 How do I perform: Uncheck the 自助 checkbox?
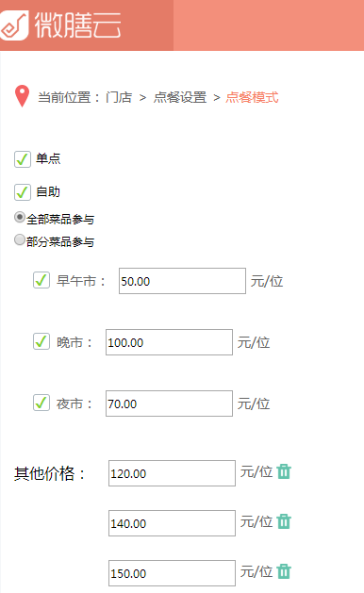(x=23, y=192)
